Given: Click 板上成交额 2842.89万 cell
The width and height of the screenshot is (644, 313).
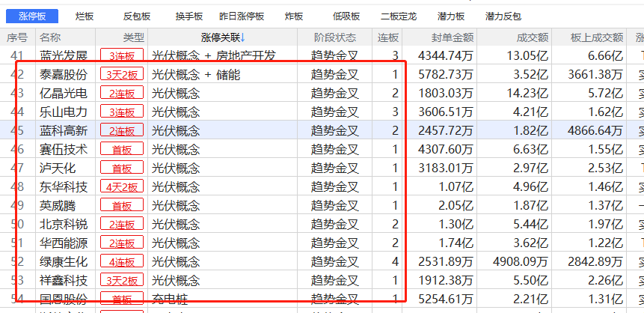Looking at the screenshot, I should coord(595,261).
